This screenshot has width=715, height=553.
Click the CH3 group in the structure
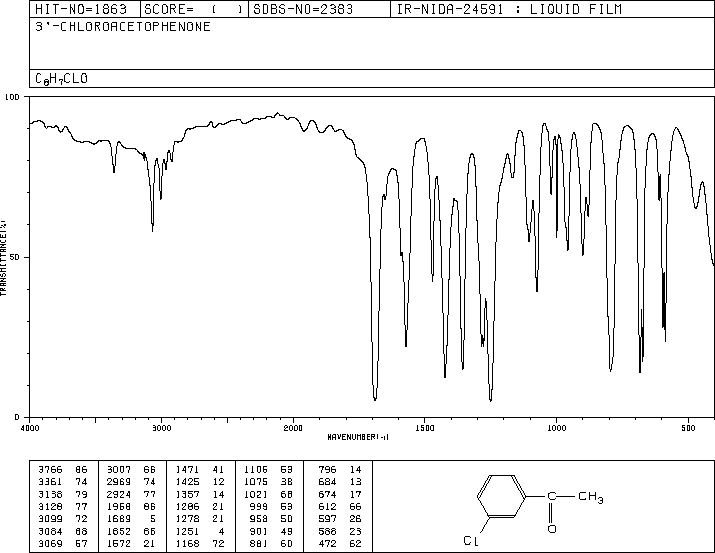[x=591, y=497]
